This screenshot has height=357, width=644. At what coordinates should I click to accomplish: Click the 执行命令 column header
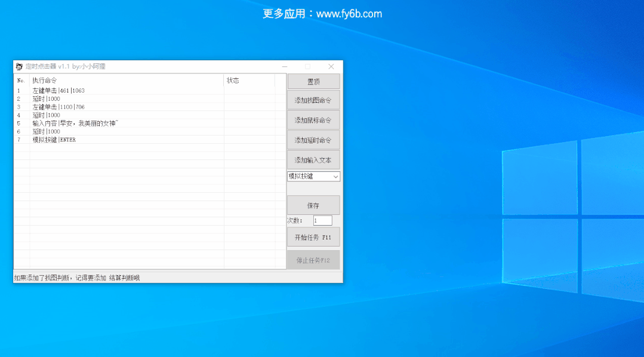tap(127, 81)
